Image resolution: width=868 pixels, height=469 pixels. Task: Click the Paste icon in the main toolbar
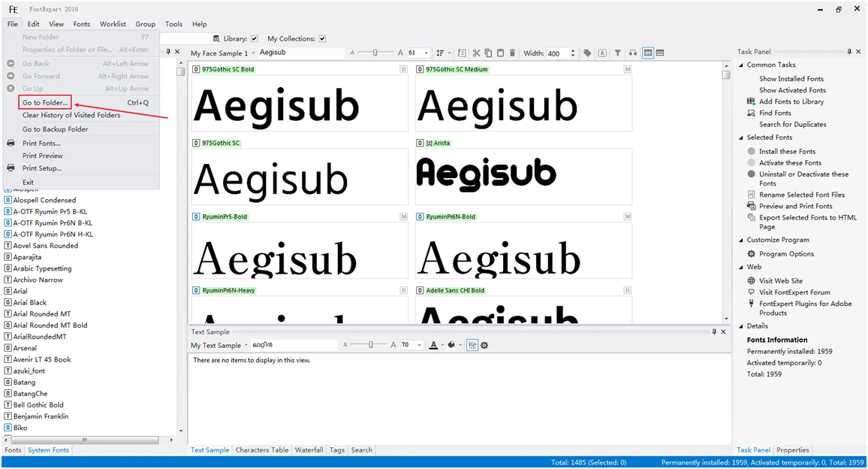[x=502, y=53]
